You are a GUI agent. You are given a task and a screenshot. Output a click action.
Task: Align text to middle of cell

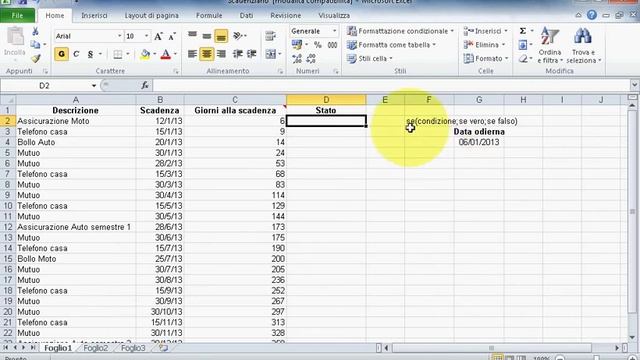point(207,36)
